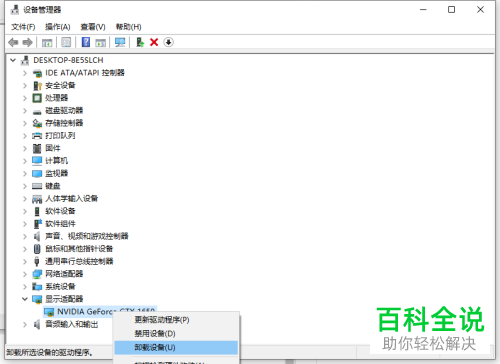The width and height of the screenshot is (500, 364).
Task: Open the 查看(V) menu
Action: [93, 27]
